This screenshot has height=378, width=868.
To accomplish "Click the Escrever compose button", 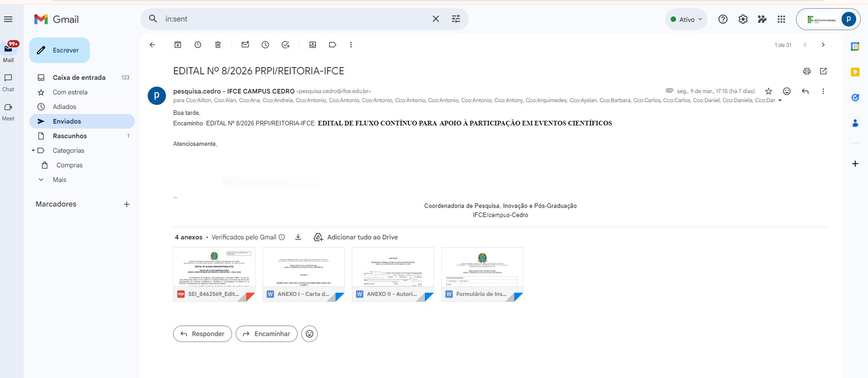I will 59,50.
